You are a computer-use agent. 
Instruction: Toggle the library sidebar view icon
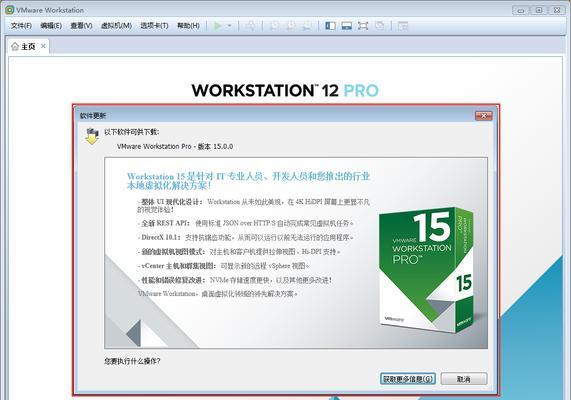tap(330, 26)
